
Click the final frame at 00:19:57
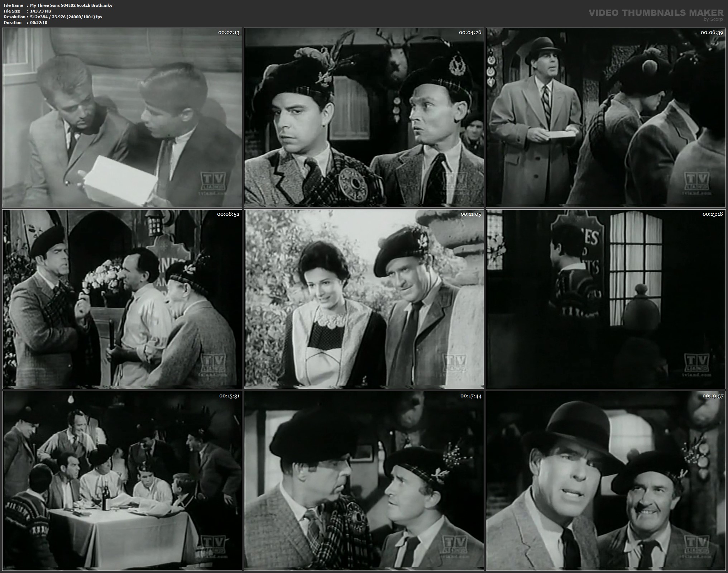[x=605, y=481]
